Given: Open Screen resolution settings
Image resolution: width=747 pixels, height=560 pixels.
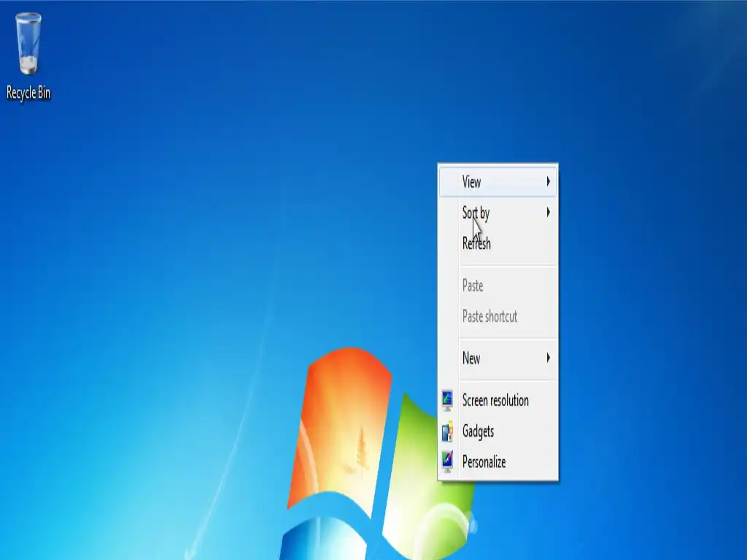Looking at the screenshot, I should (x=498, y=400).
